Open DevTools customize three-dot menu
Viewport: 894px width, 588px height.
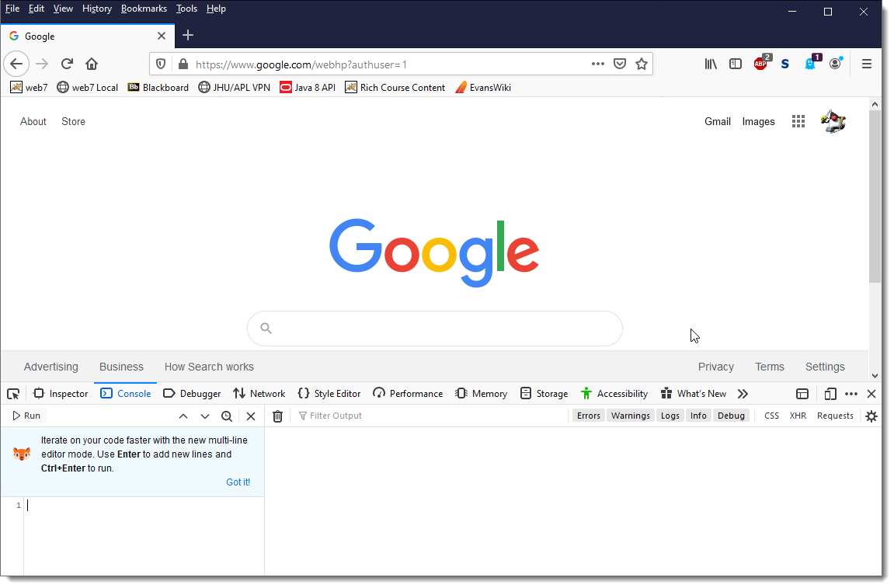[x=851, y=394]
